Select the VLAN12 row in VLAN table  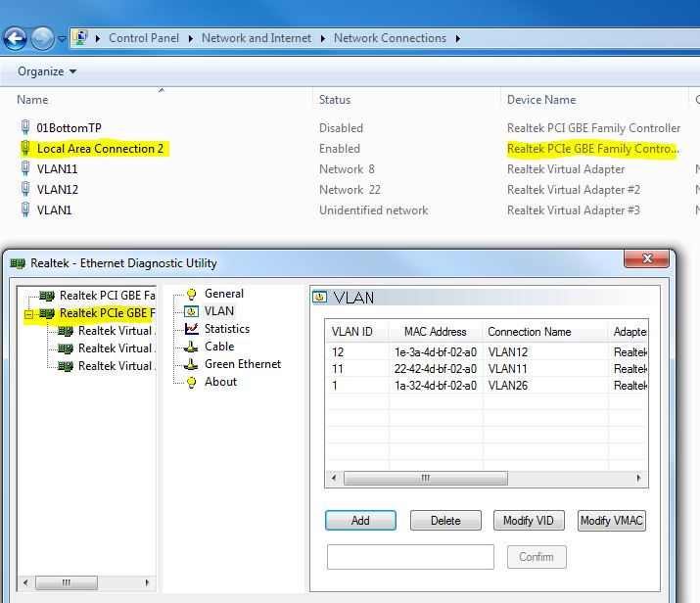[x=487, y=352]
